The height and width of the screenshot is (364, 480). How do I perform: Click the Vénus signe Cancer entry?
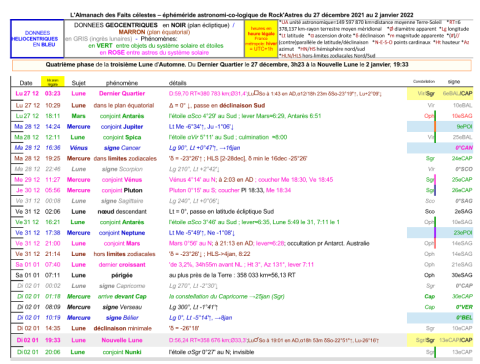[122, 148]
